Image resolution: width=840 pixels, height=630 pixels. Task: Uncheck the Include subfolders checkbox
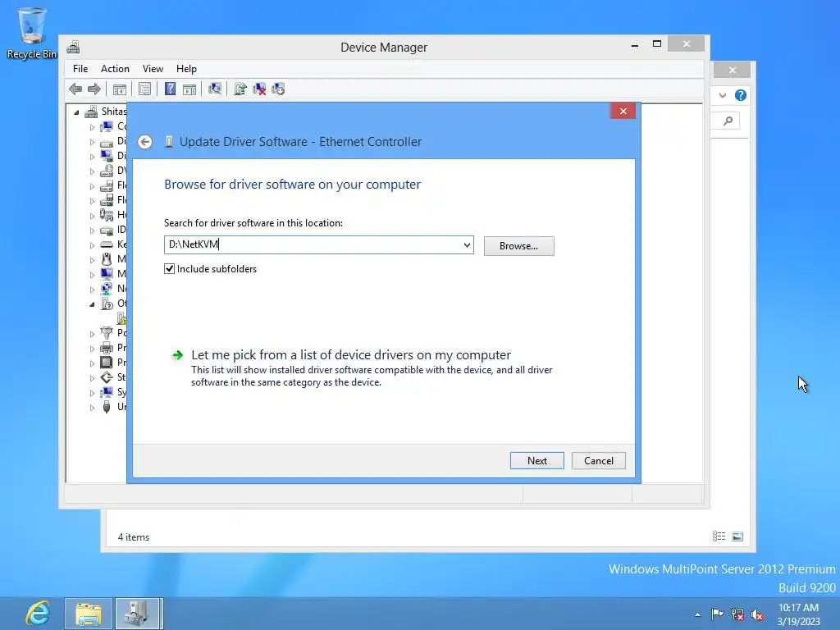pos(169,269)
